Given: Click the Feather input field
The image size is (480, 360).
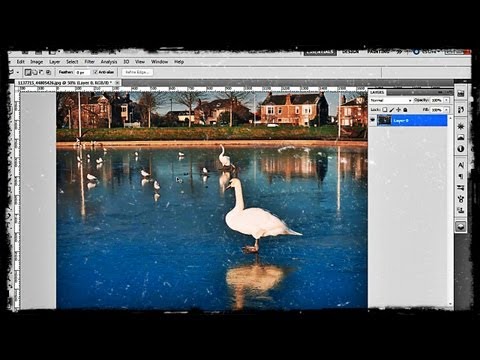Looking at the screenshot, I should click(82, 72).
